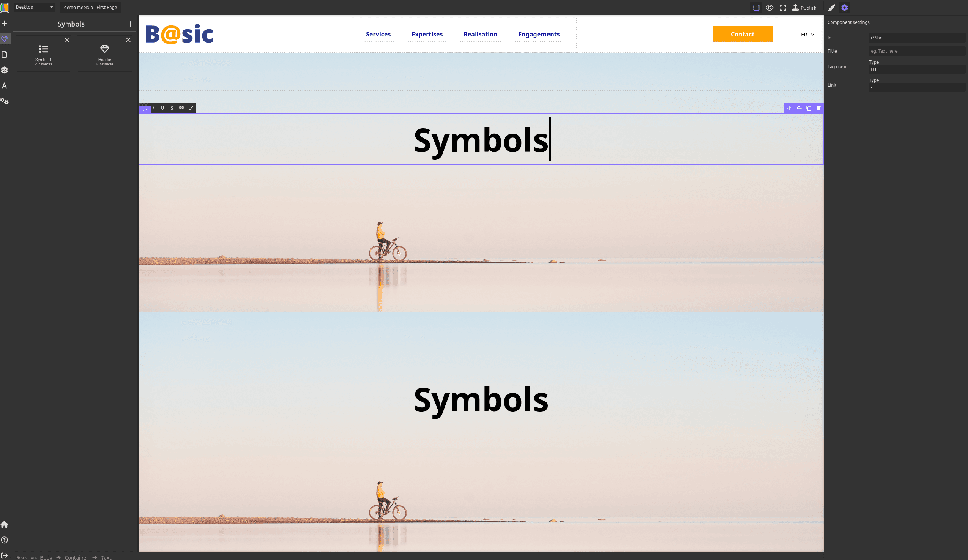Click the Desktop viewport selector dropdown
This screenshot has height=560, width=968.
tap(33, 7)
